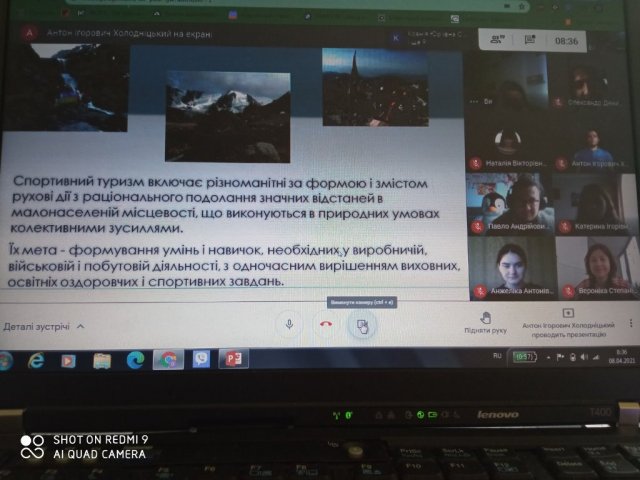Click the raise hand button
The image size is (640, 480).
[x=485, y=320]
